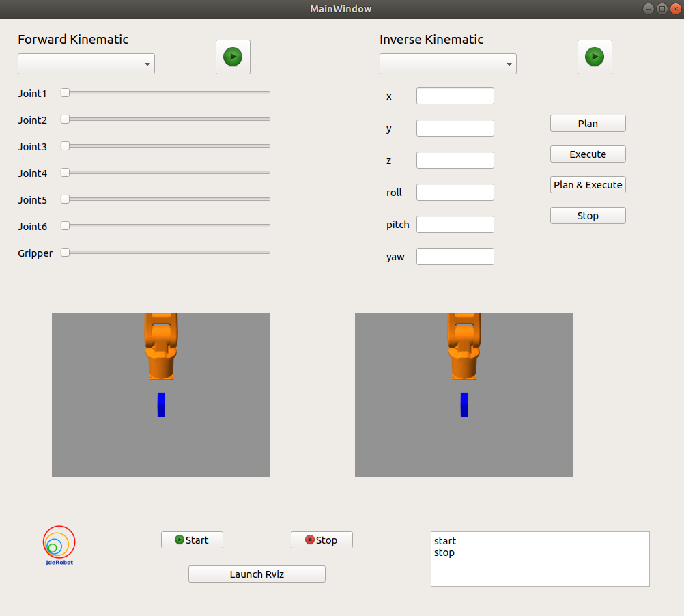Screen dimensions: 684x616
Task: Click the 'stop' line in the log
Action: [444, 552]
